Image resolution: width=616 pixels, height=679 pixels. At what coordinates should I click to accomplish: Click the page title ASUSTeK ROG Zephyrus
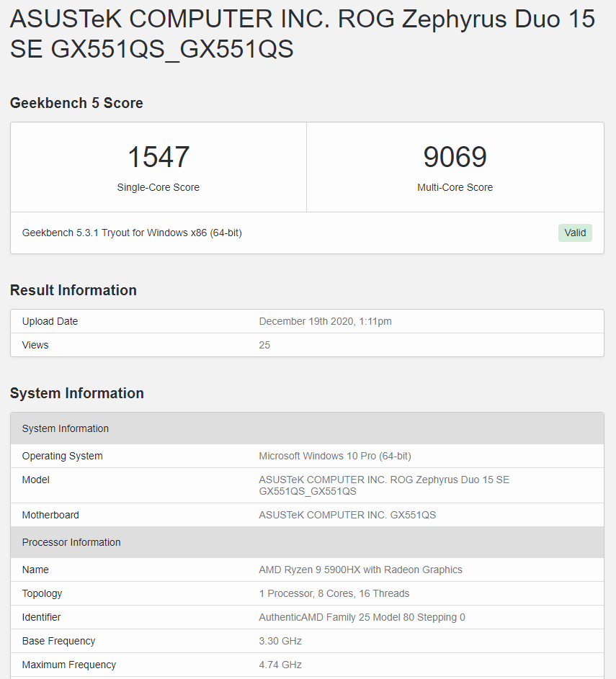tap(303, 34)
